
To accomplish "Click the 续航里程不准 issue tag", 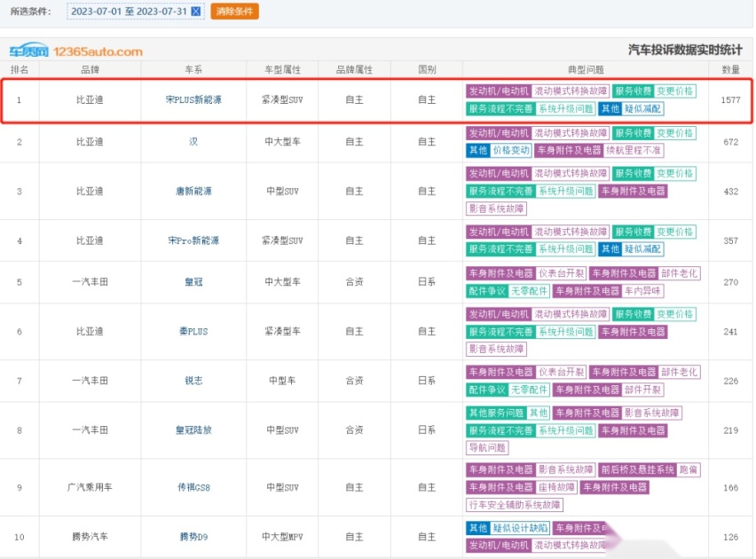I will click(x=634, y=151).
